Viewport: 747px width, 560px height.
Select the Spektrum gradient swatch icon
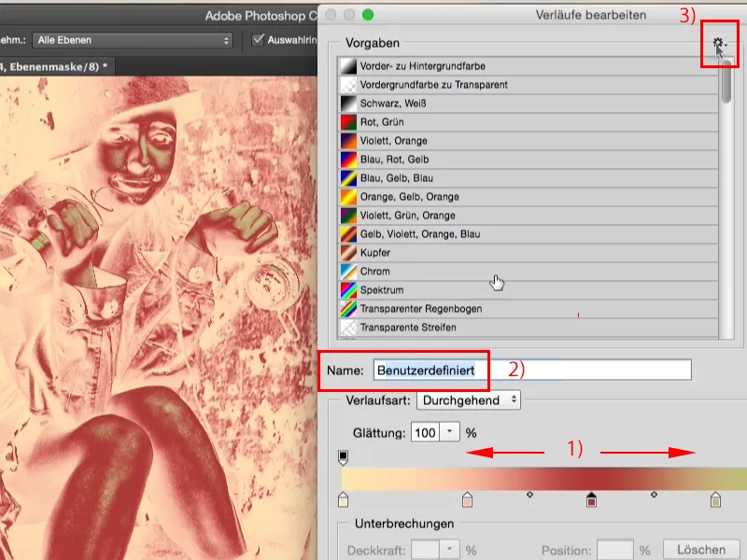coord(348,289)
